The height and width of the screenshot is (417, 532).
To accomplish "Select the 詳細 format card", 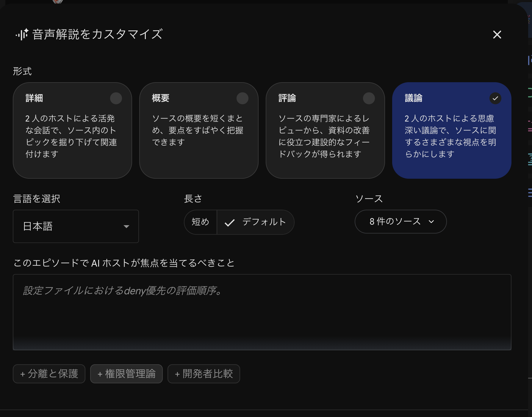I will [72, 130].
